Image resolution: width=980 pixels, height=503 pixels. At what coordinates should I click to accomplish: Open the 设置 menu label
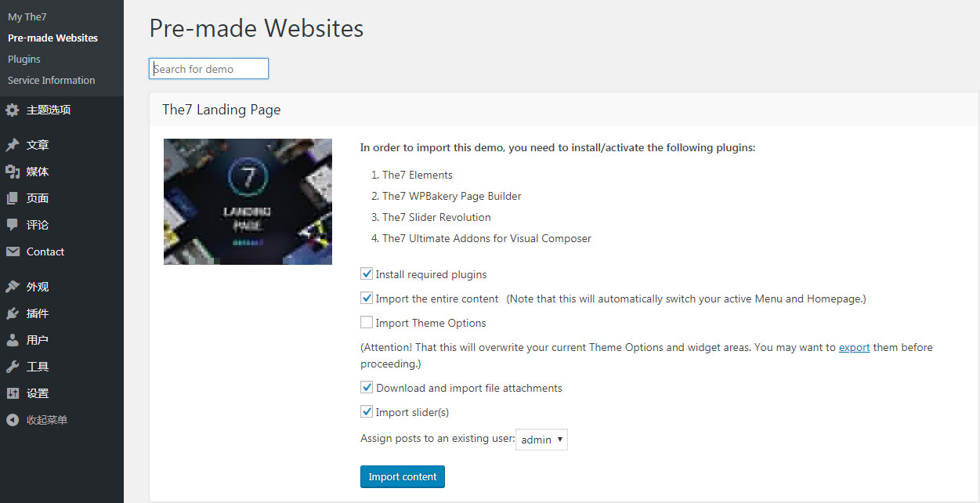point(38,393)
